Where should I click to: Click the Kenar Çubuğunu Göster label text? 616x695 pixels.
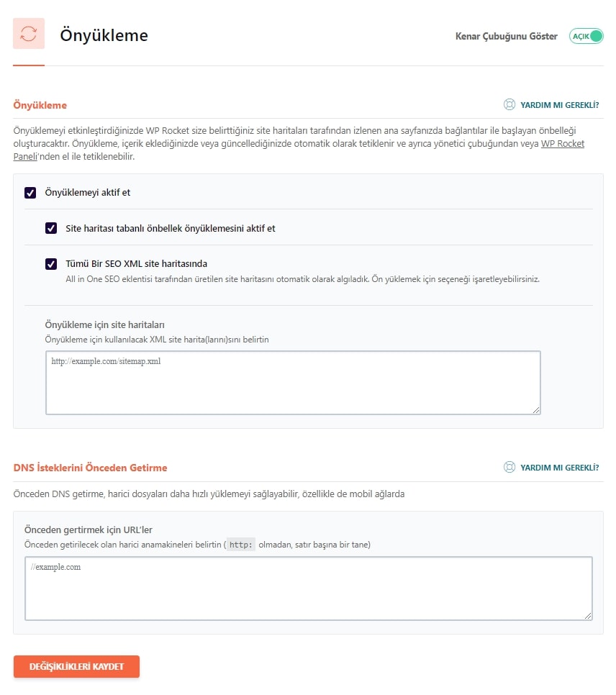click(507, 37)
